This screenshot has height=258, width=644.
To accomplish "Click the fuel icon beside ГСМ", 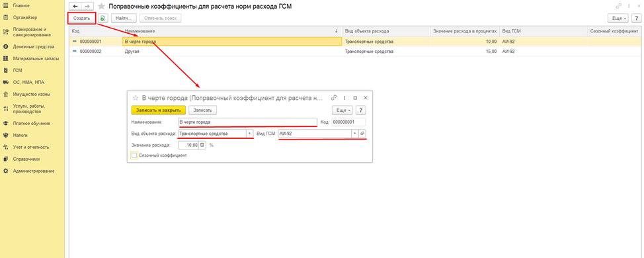I will tap(6, 71).
